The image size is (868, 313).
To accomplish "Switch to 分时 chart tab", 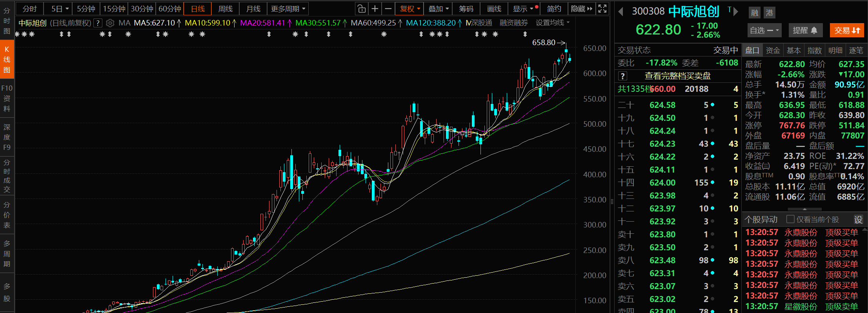I will (29, 9).
